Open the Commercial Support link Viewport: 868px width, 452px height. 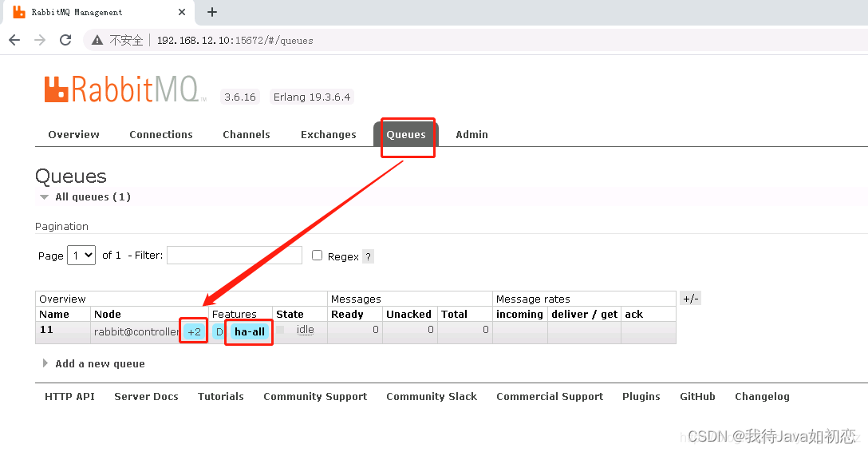(x=550, y=397)
